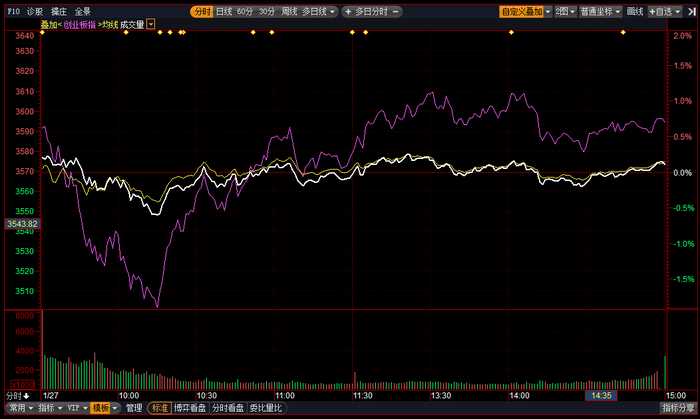
Task: Toggle the 自定义叠加 overlay button
Action: tap(521, 12)
